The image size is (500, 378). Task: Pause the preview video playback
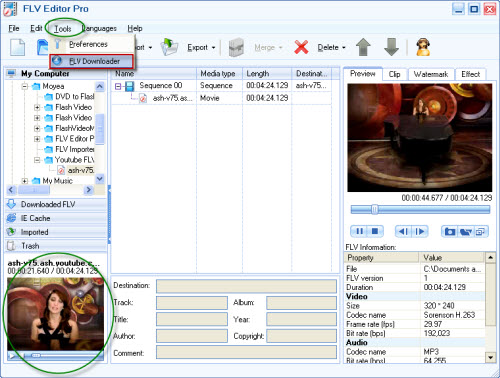click(359, 231)
